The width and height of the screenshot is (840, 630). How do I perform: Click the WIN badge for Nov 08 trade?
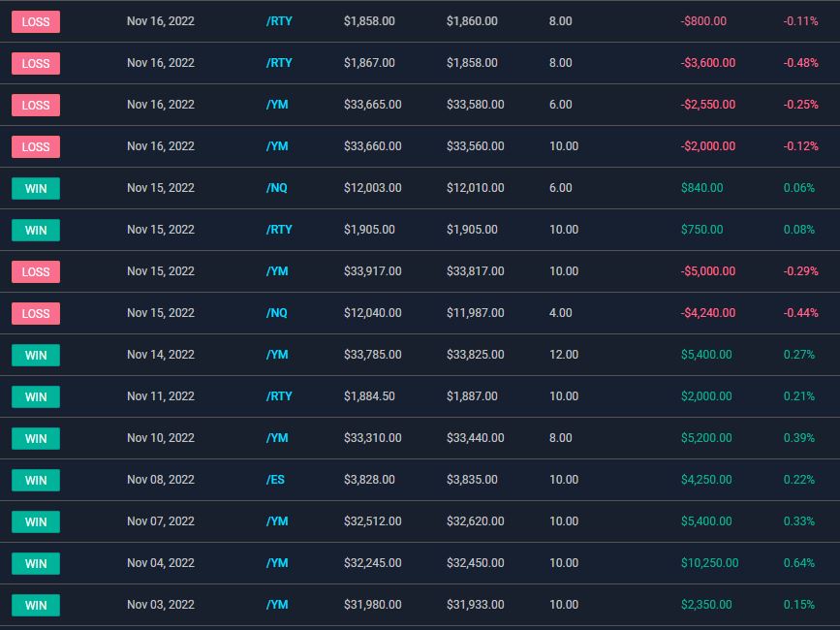click(x=36, y=480)
